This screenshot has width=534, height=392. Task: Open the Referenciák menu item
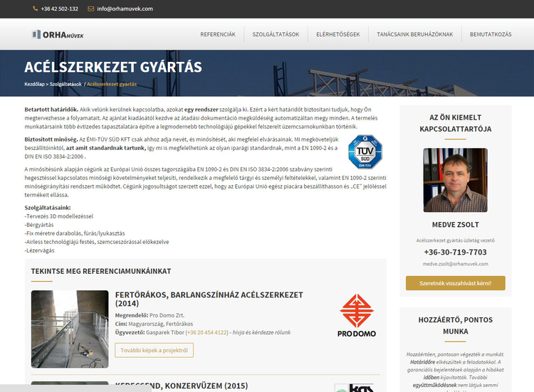(x=218, y=34)
